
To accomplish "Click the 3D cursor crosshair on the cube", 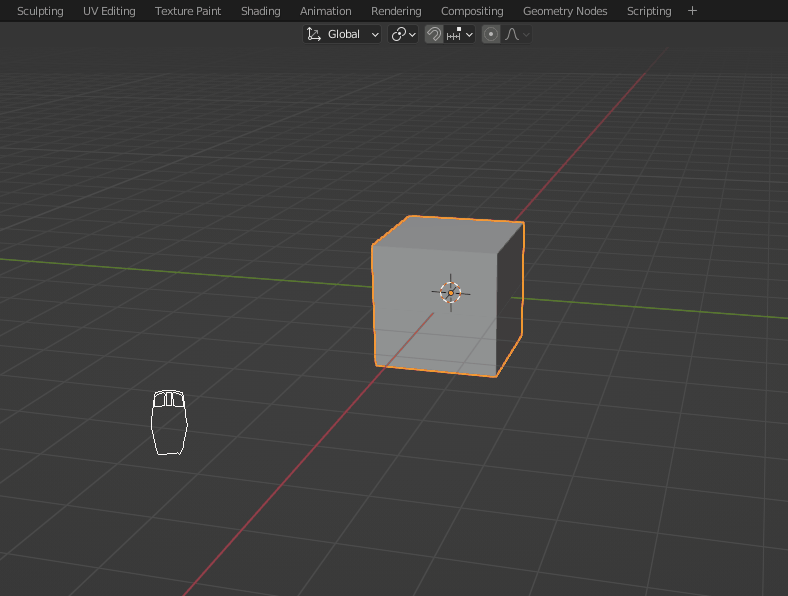I will 450,292.
